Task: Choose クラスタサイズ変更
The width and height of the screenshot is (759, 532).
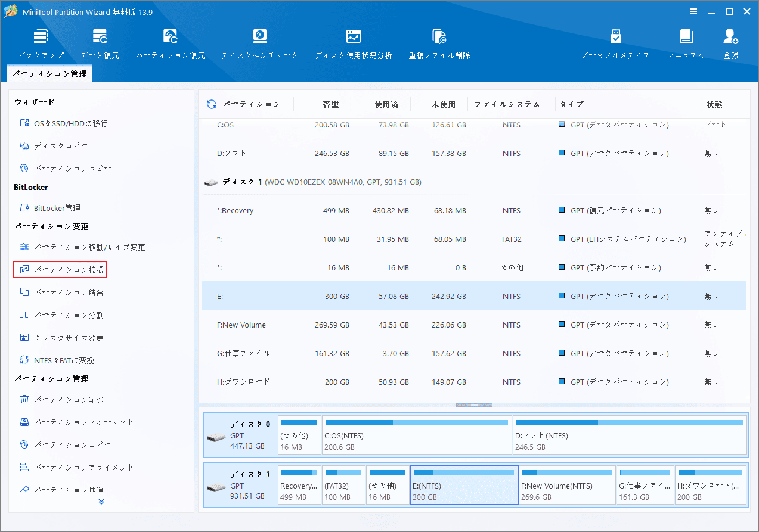Action: (62, 338)
